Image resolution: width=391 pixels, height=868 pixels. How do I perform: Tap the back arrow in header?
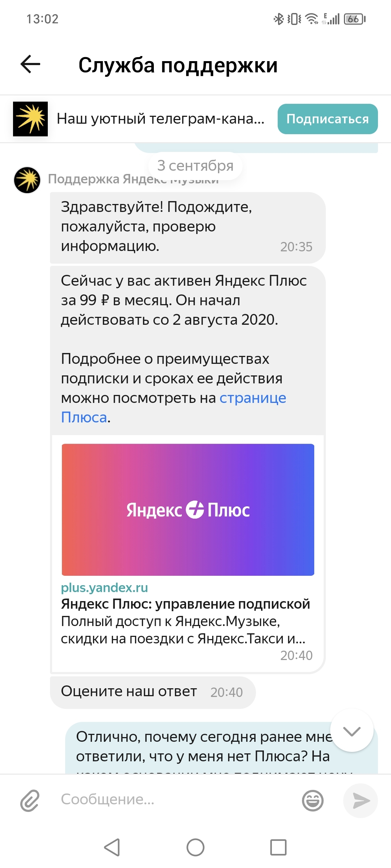coord(30,65)
